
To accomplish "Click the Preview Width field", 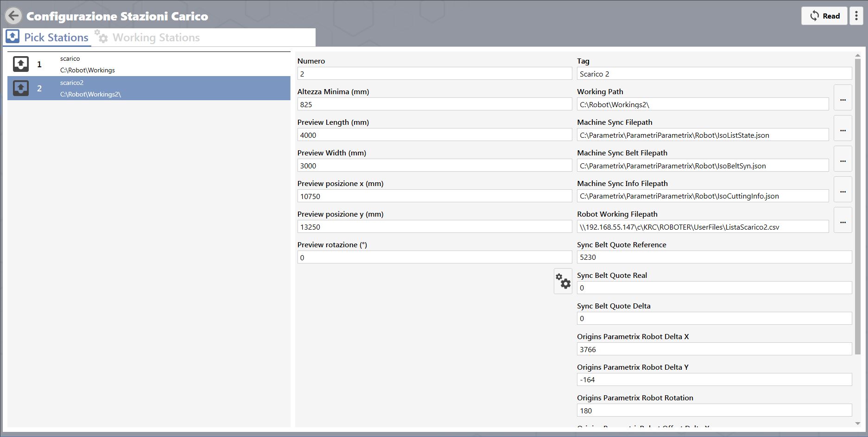I will [x=435, y=166].
